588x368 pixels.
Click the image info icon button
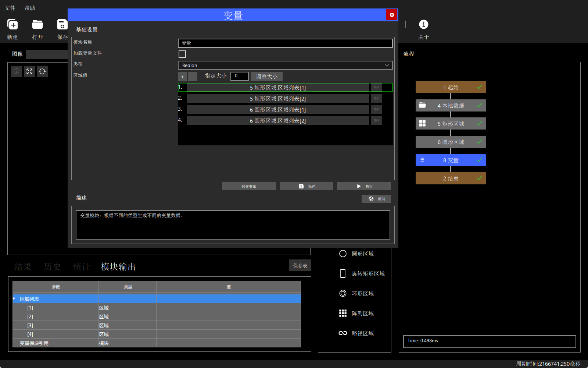(x=17, y=71)
